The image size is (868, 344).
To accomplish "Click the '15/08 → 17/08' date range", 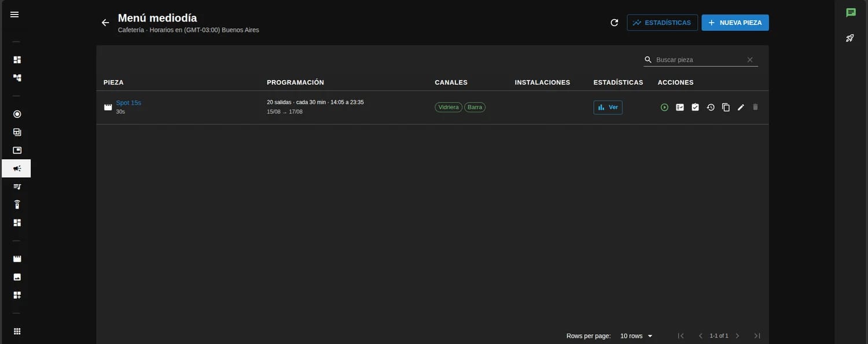I will click(285, 112).
